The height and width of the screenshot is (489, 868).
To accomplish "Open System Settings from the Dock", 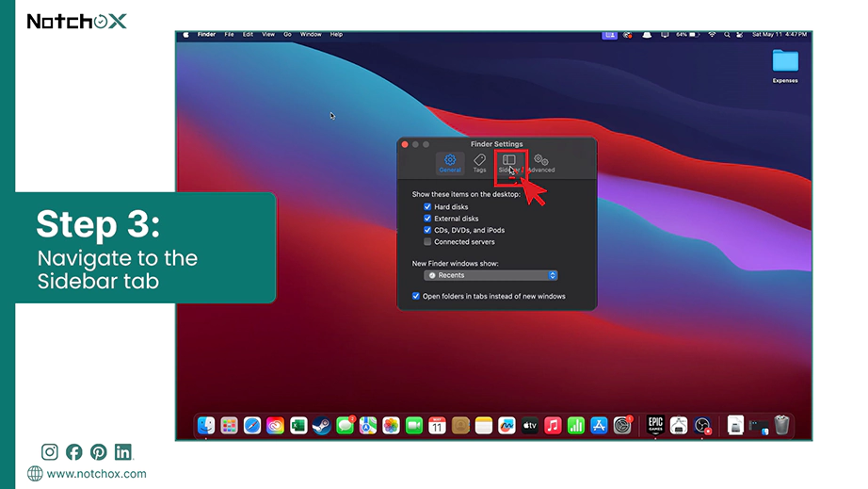I will coord(622,425).
